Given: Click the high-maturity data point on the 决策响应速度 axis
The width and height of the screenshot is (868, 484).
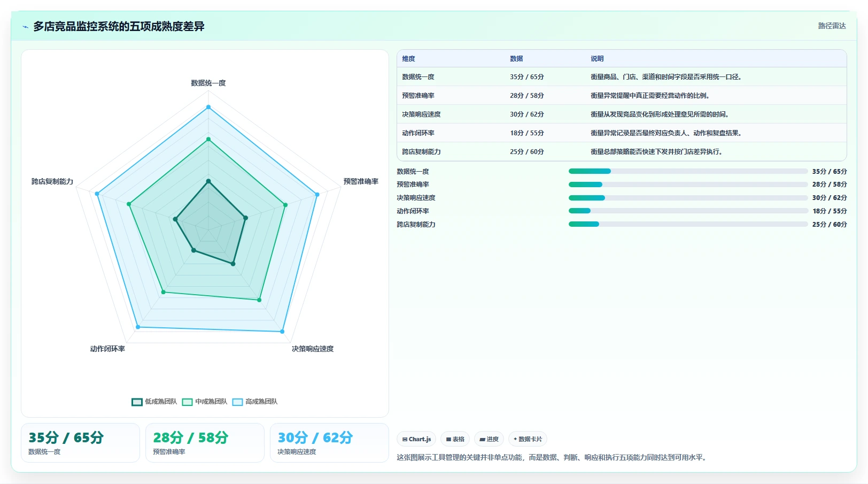Looking at the screenshot, I should click(282, 332).
